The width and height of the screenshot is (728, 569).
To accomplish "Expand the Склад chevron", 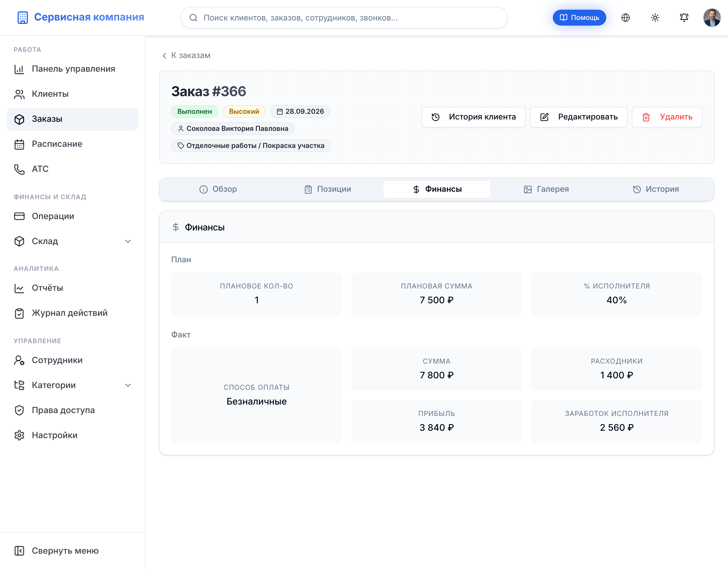I will pyautogui.click(x=128, y=241).
